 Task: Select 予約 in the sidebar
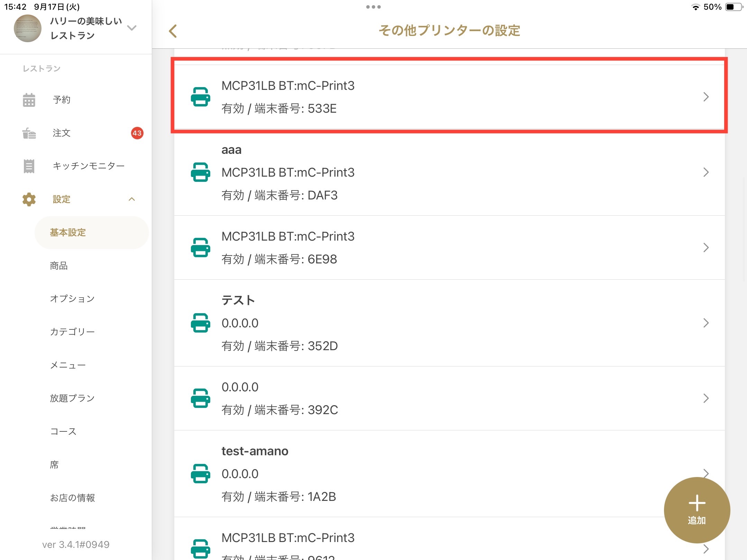(x=62, y=100)
